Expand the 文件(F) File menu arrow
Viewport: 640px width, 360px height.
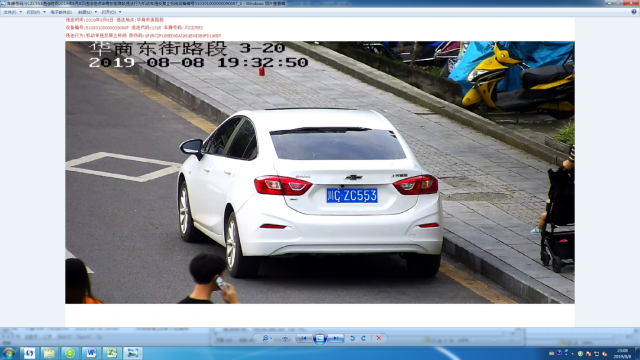(x=20, y=12)
